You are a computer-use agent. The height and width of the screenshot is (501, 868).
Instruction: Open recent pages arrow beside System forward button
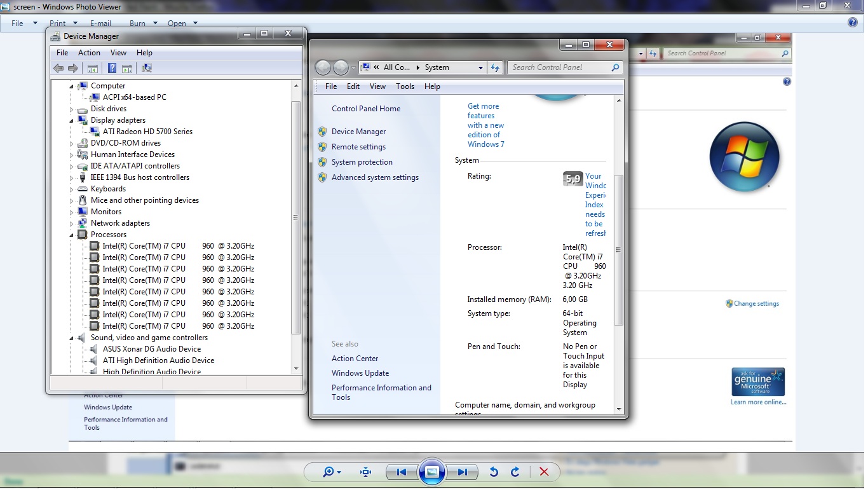tap(353, 67)
